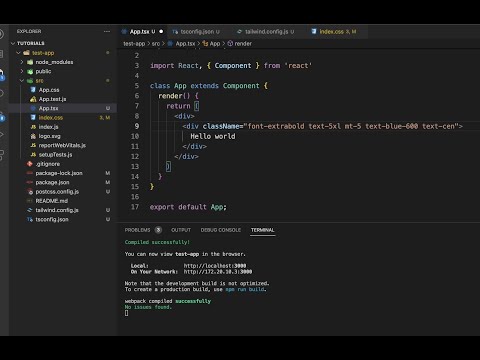Open the DEBUG CONSOLE panel tab
The width and height of the screenshot is (480, 360).
221,230
